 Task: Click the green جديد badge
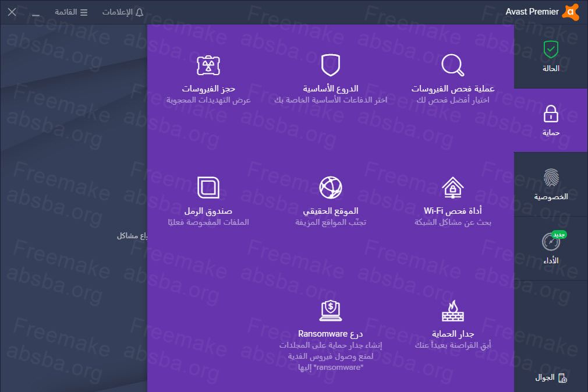(x=559, y=235)
